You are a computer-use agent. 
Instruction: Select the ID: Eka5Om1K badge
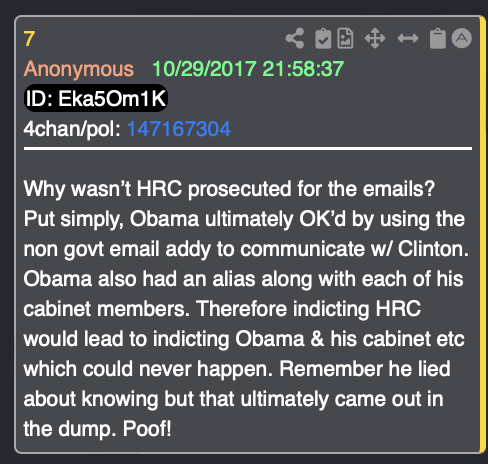[96, 98]
